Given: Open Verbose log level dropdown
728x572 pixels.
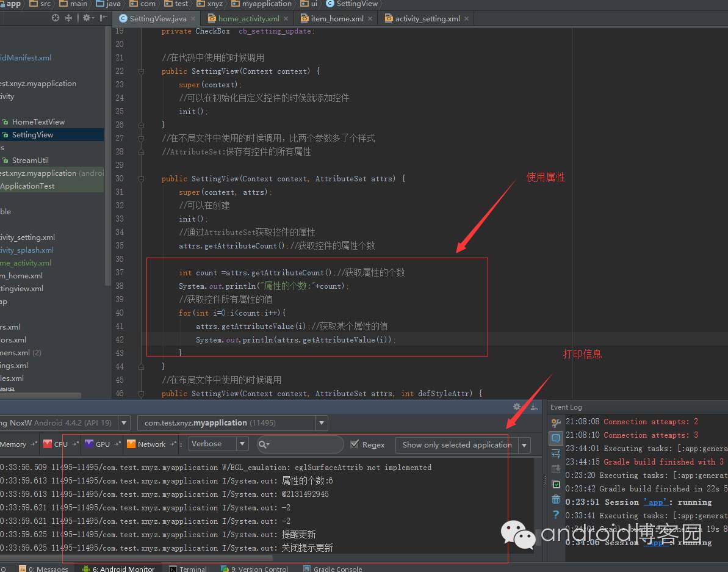Looking at the screenshot, I should pos(218,444).
